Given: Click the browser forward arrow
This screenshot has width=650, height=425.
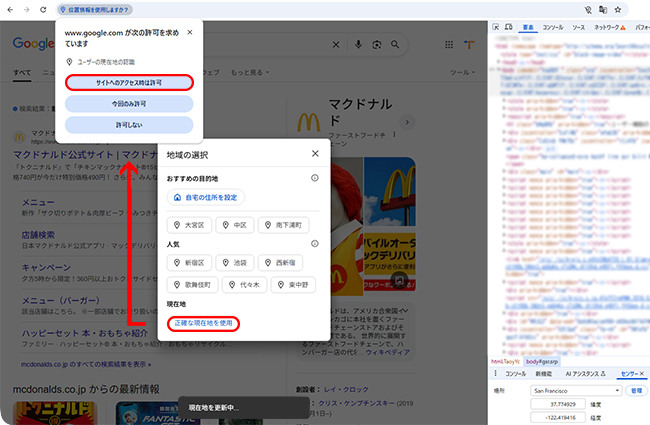Looking at the screenshot, I should 27,10.
